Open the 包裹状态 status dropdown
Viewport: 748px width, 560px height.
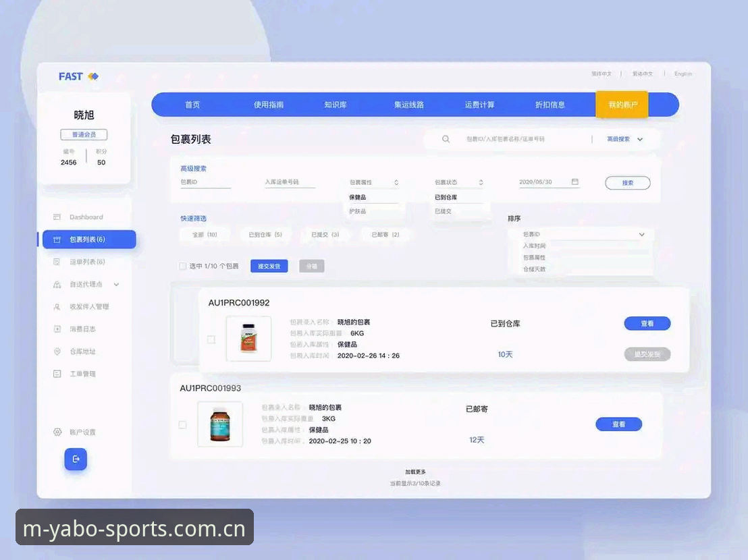459,183
